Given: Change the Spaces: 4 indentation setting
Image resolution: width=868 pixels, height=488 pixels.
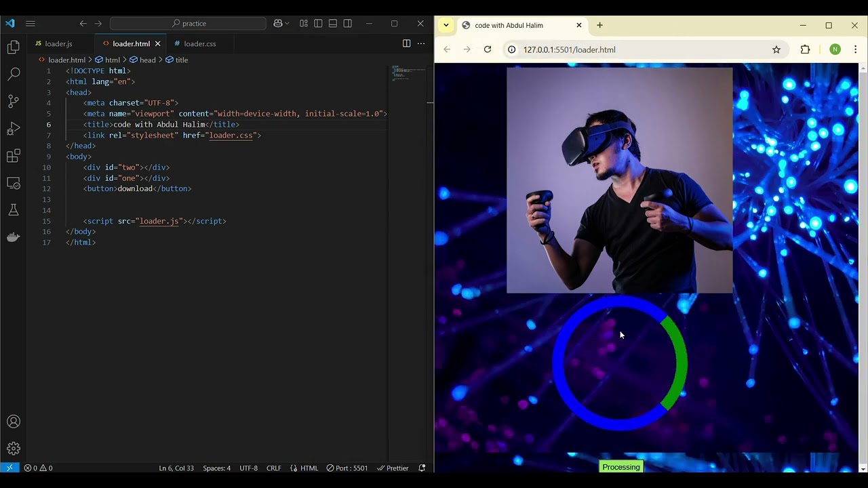Looking at the screenshot, I should coord(216,468).
